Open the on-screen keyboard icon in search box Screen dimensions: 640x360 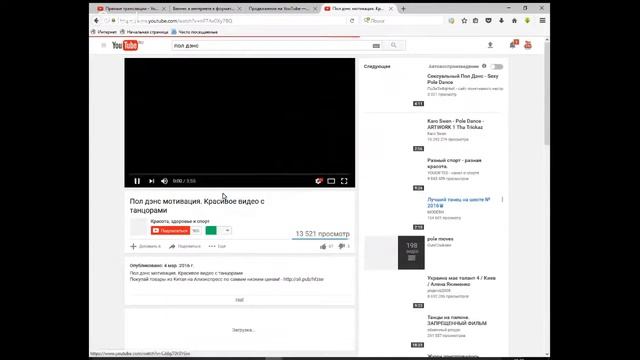(376, 46)
